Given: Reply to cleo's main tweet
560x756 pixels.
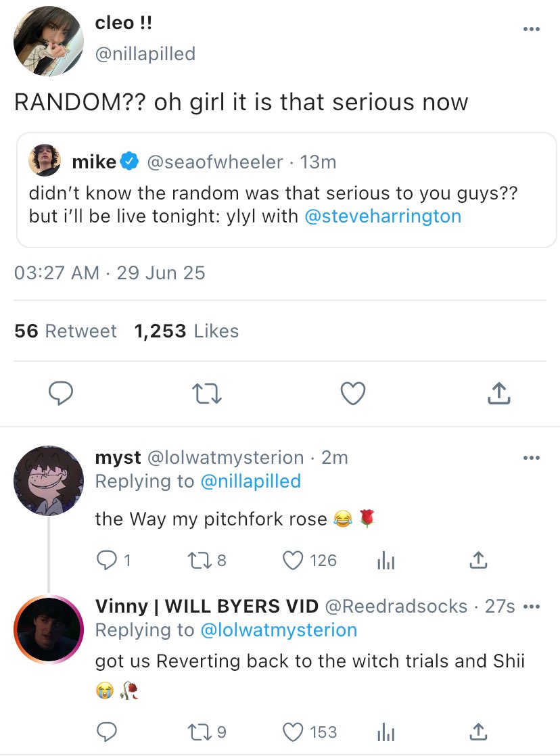Looking at the screenshot, I should click(60, 393).
